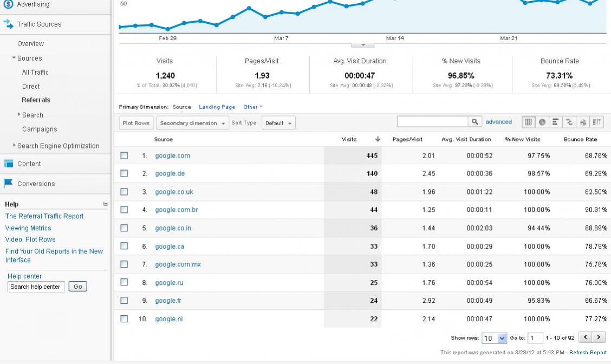
Task: Click the Plot Rows button
Action: coord(136,123)
